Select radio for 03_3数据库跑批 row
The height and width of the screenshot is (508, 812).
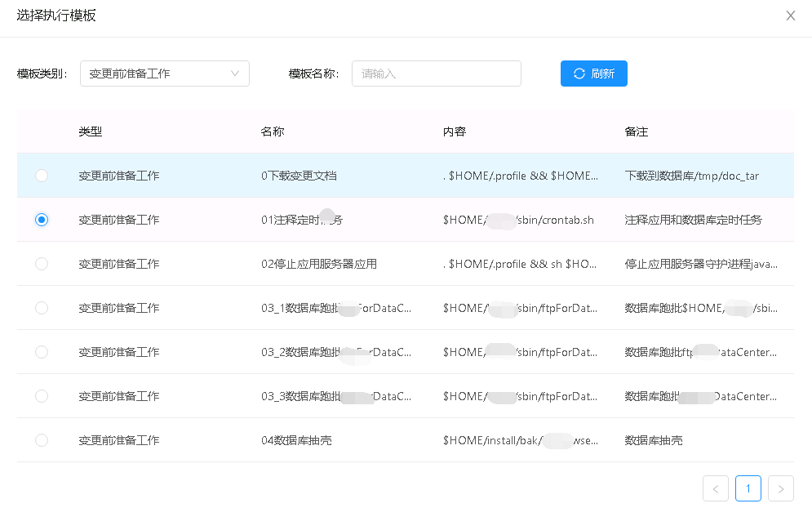(42, 396)
